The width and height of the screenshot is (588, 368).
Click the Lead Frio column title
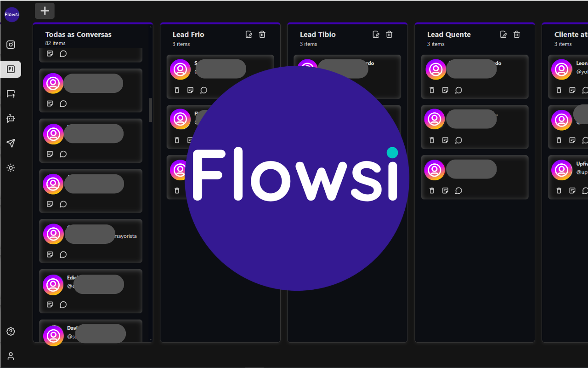(x=188, y=34)
